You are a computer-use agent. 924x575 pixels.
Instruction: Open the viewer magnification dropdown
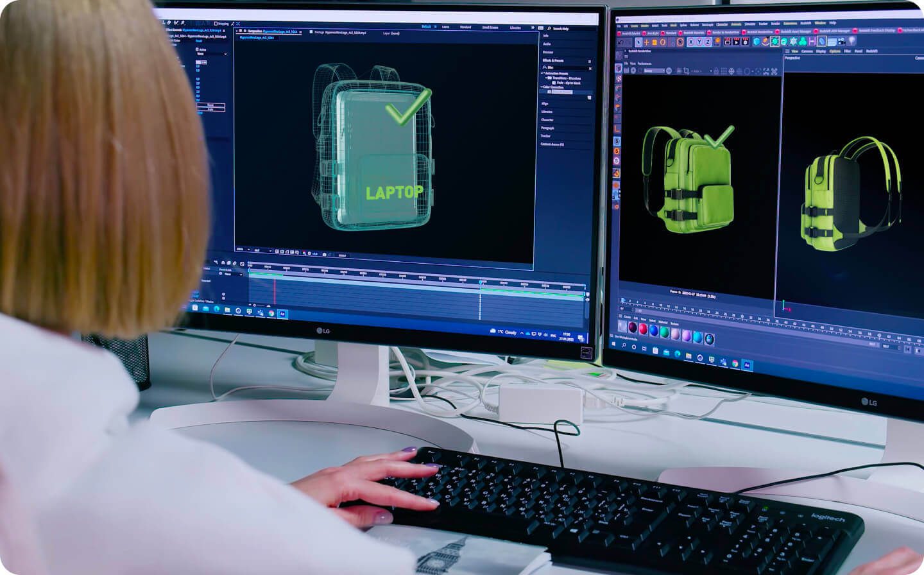(243, 250)
